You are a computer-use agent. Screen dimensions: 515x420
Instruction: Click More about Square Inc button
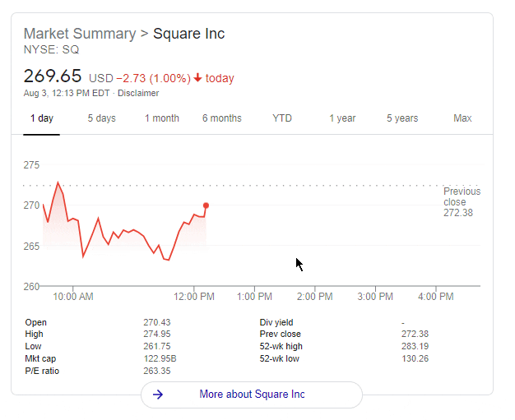252,394
